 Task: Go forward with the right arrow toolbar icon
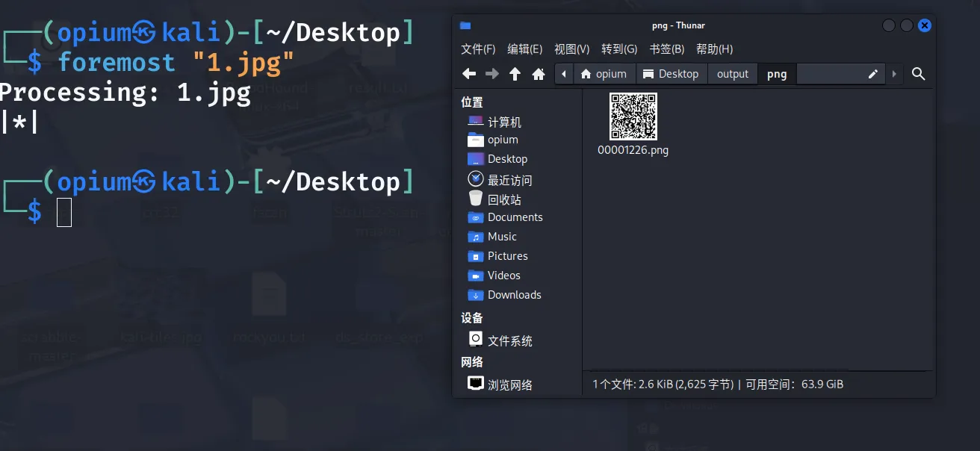click(x=491, y=74)
